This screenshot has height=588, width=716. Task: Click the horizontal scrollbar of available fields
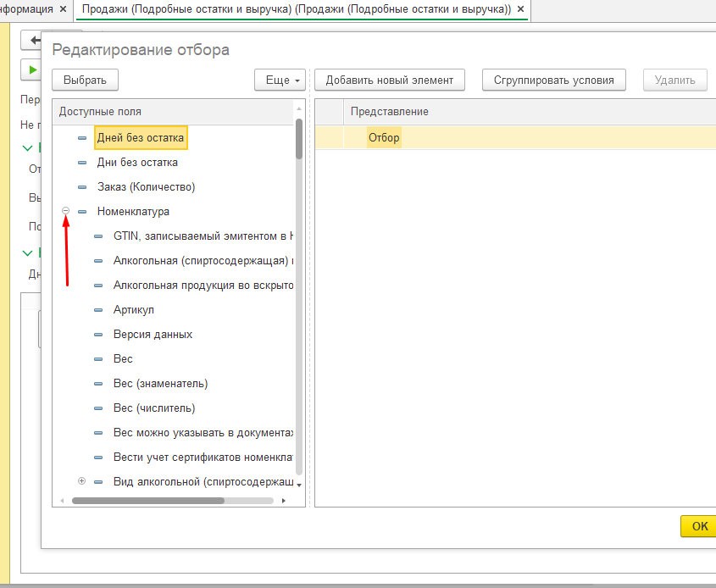(148, 501)
